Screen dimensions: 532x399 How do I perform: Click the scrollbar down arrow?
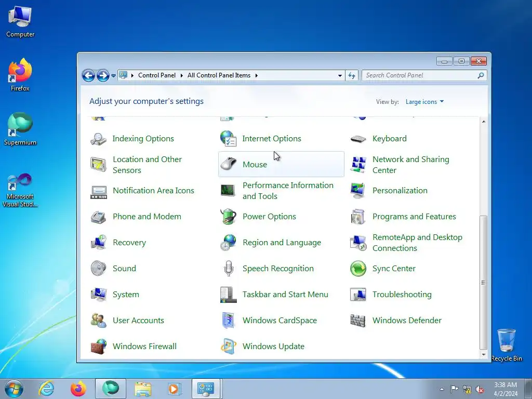pos(484,354)
